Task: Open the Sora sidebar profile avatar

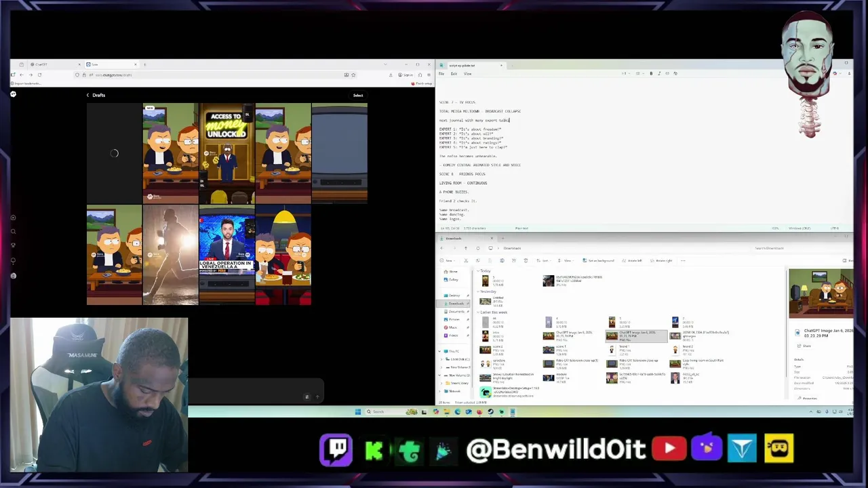Action: pyautogui.click(x=13, y=275)
